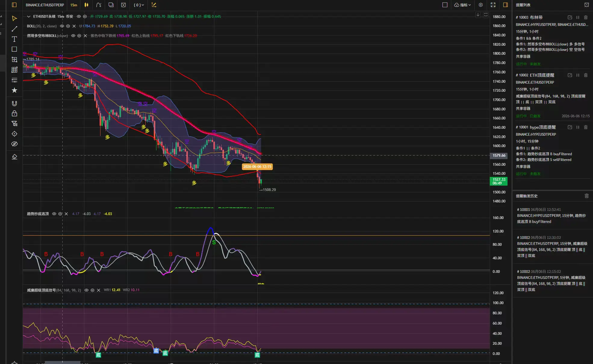
Task: Select the measurement grid tool
Action: (14, 60)
